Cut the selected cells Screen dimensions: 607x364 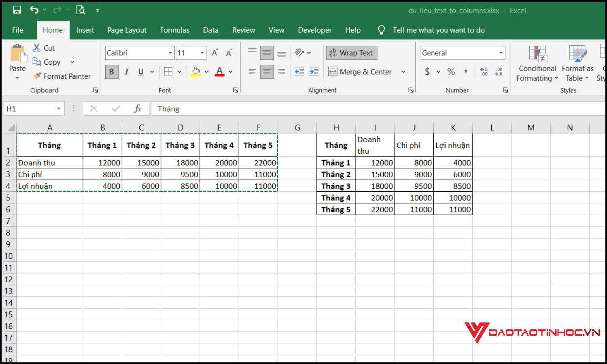(x=44, y=48)
